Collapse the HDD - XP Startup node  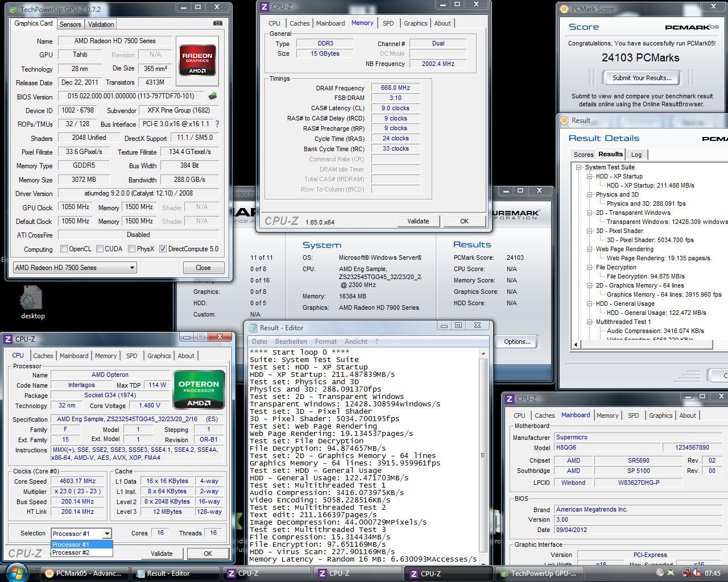(590, 176)
